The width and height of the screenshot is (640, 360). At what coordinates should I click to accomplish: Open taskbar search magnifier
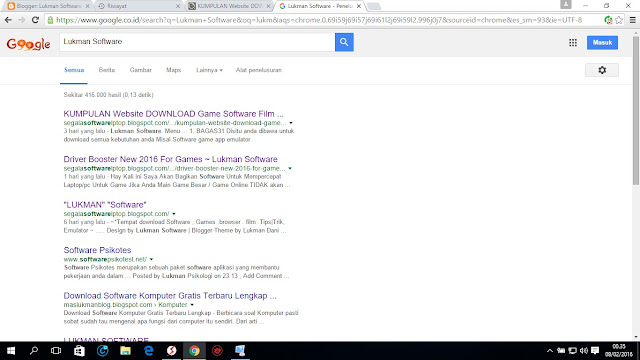[x=33, y=351]
